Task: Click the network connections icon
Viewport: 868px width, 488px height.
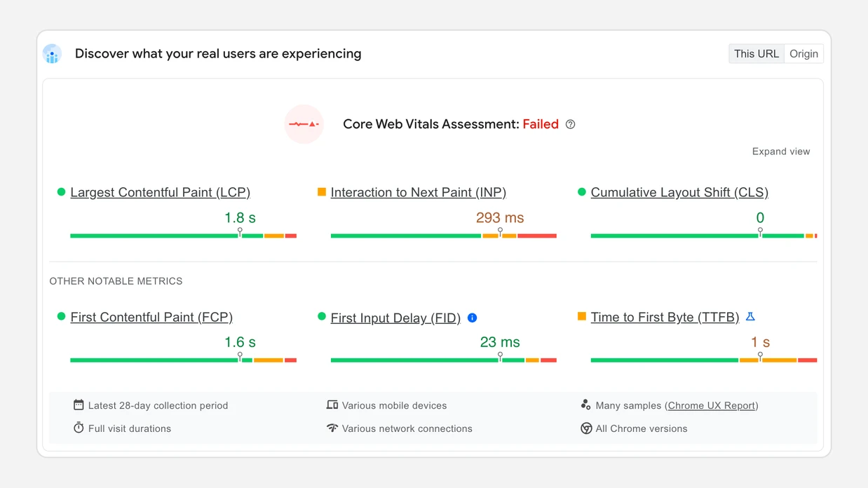Action: tap(332, 428)
